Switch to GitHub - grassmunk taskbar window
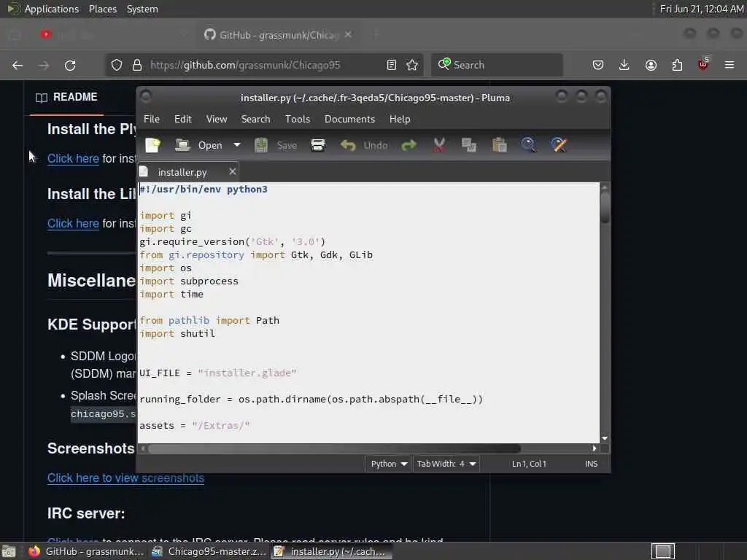This screenshot has height=560, width=747. (86, 551)
